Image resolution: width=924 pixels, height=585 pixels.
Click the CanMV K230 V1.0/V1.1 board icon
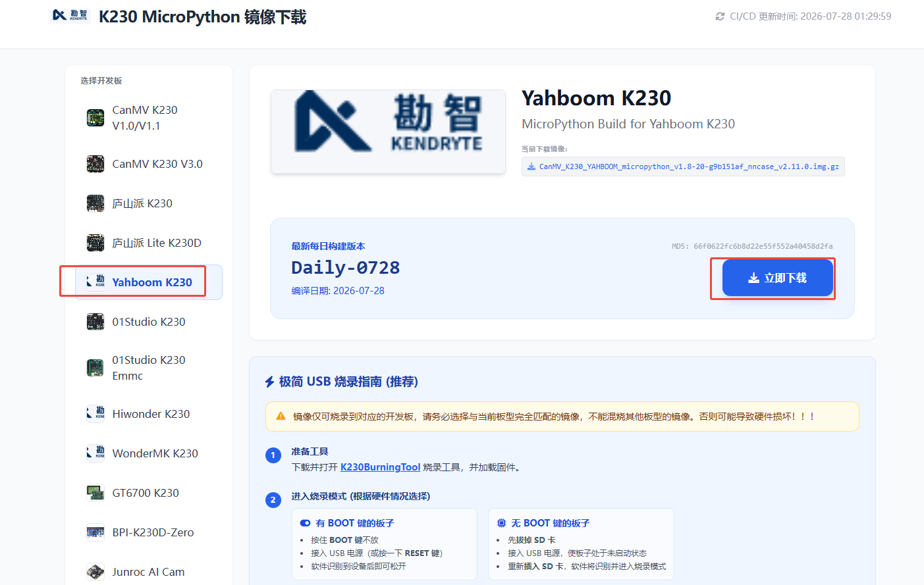tap(95, 118)
